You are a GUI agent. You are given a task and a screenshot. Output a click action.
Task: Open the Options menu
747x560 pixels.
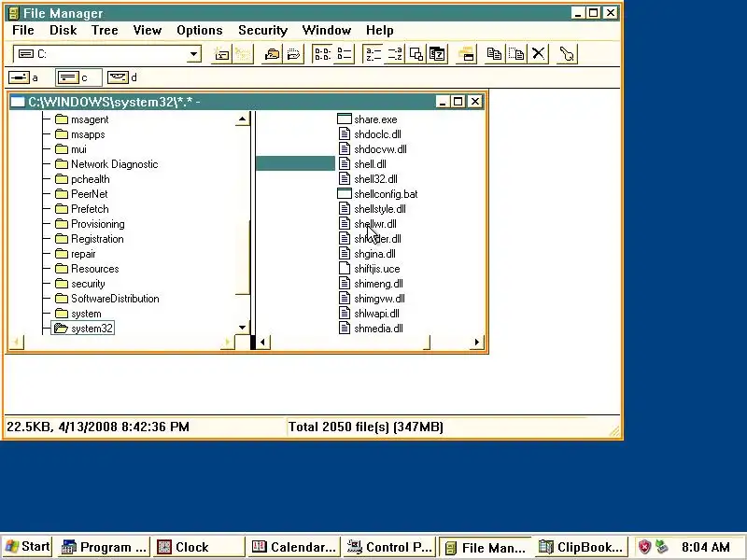click(200, 31)
